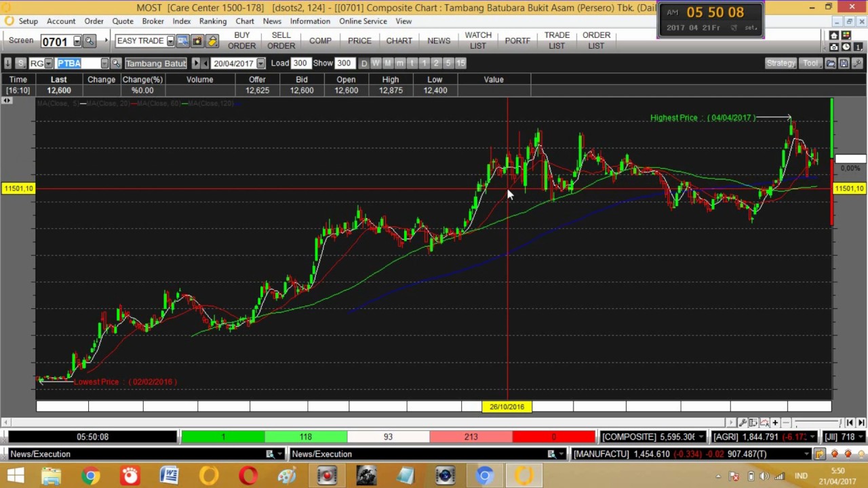Open the home icon in top-right panel

coord(834,36)
